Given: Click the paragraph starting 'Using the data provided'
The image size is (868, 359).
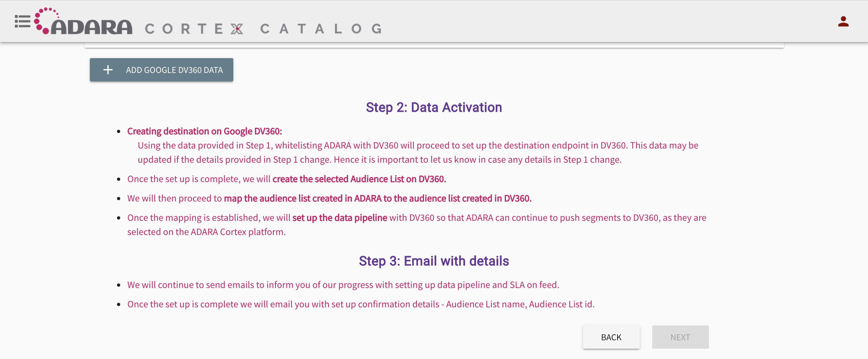Looking at the screenshot, I should click(x=418, y=153).
